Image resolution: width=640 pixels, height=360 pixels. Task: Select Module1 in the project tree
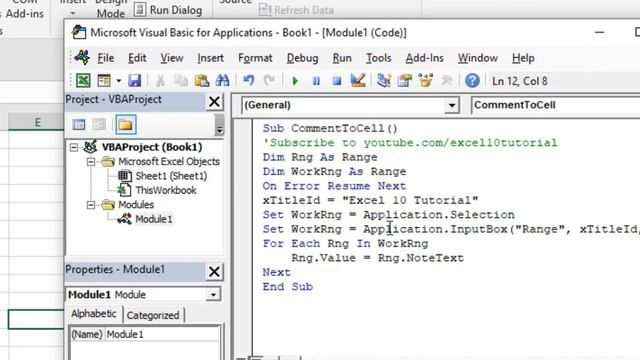pyautogui.click(x=153, y=219)
